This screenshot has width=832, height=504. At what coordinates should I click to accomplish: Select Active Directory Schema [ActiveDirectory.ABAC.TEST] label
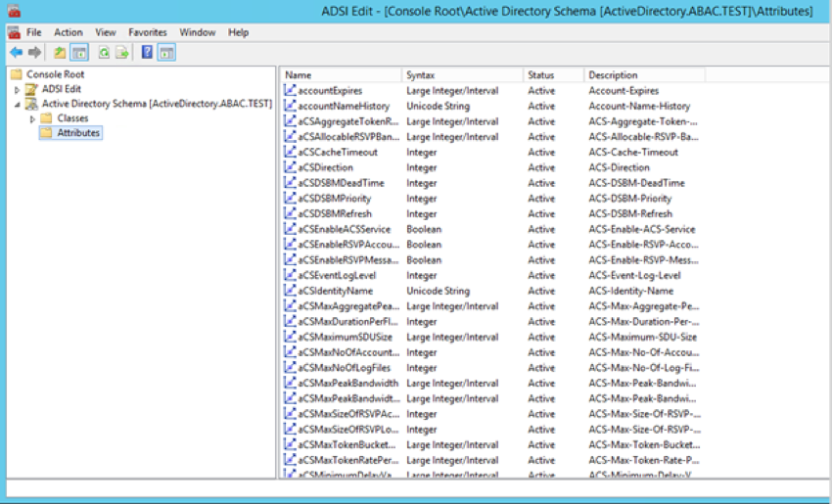tap(157, 104)
